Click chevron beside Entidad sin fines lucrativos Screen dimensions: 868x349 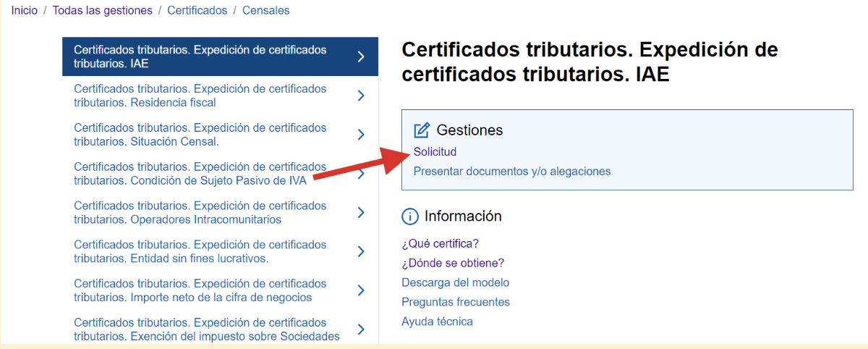point(361,251)
